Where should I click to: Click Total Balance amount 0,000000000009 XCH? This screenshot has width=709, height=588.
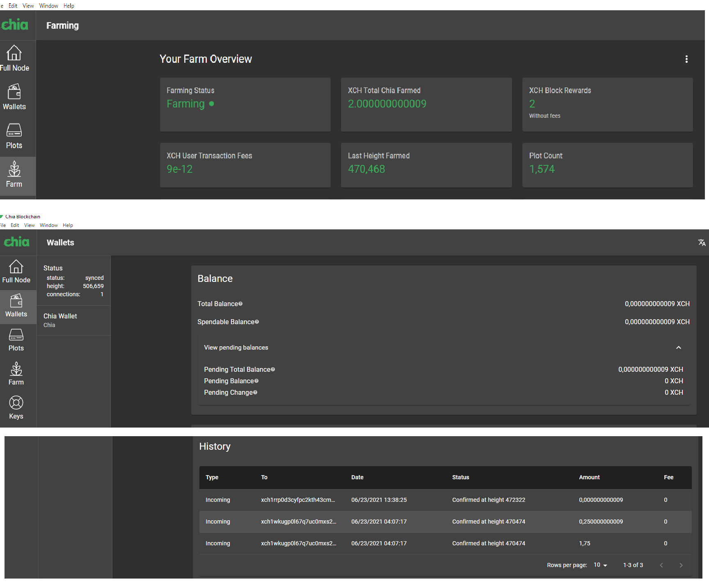657,304
